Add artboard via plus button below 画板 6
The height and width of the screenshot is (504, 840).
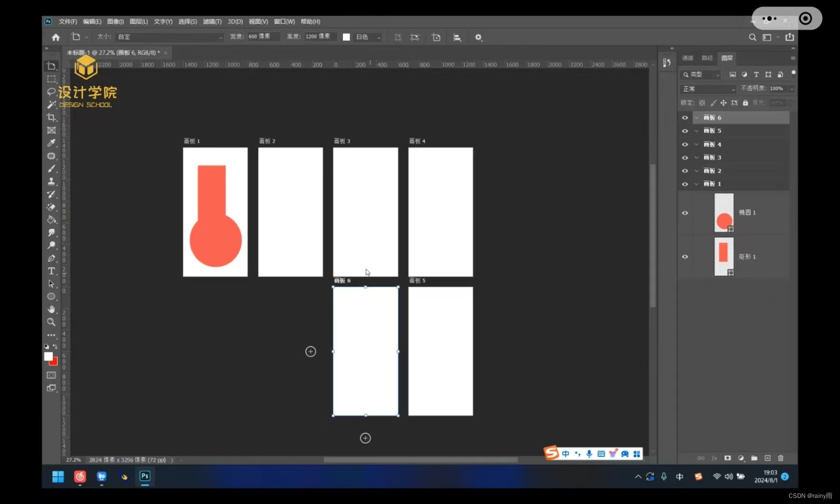pos(365,438)
